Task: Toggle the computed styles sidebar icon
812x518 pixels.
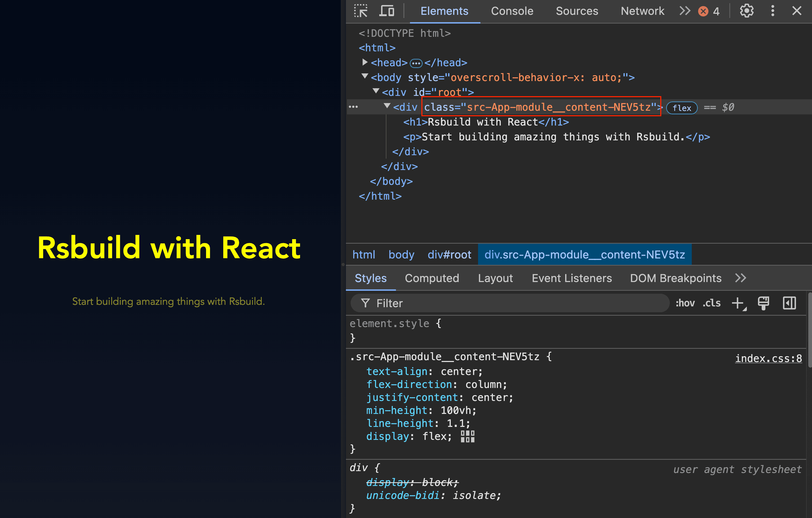Action: click(x=789, y=303)
